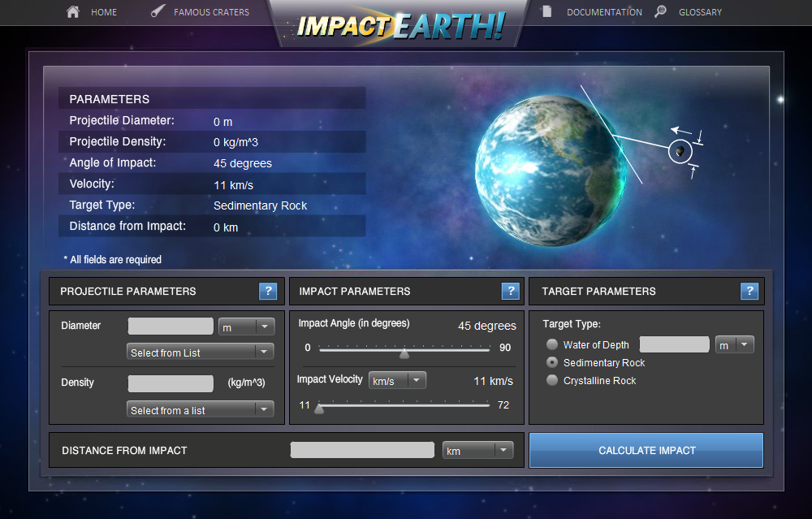This screenshot has width=812, height=519.
Task: Click the Famous Craters comet icon
Action: pyautogui.click(x=159, y=12)
